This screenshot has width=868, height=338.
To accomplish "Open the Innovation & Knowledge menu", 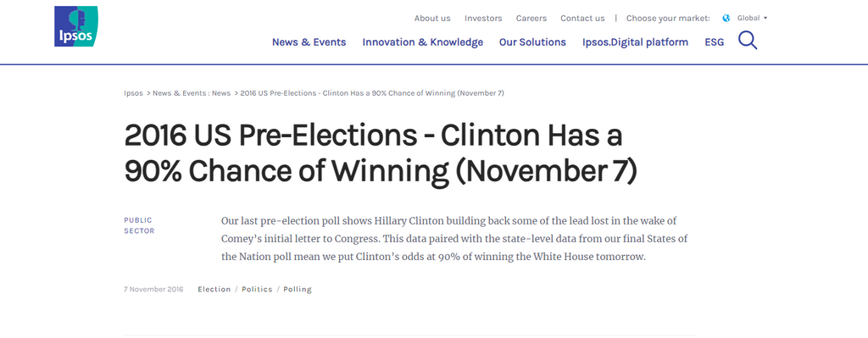I will (422, 42).
